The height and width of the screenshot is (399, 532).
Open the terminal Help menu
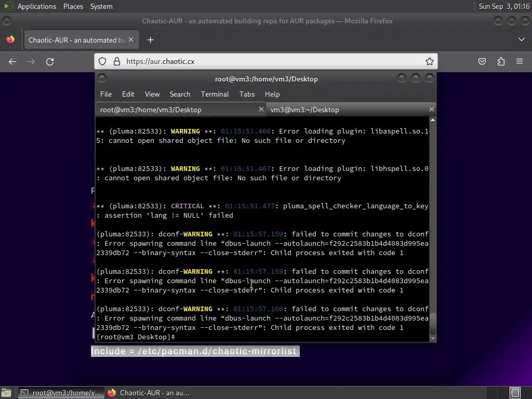pyautogui.click(x=272, y=94)
